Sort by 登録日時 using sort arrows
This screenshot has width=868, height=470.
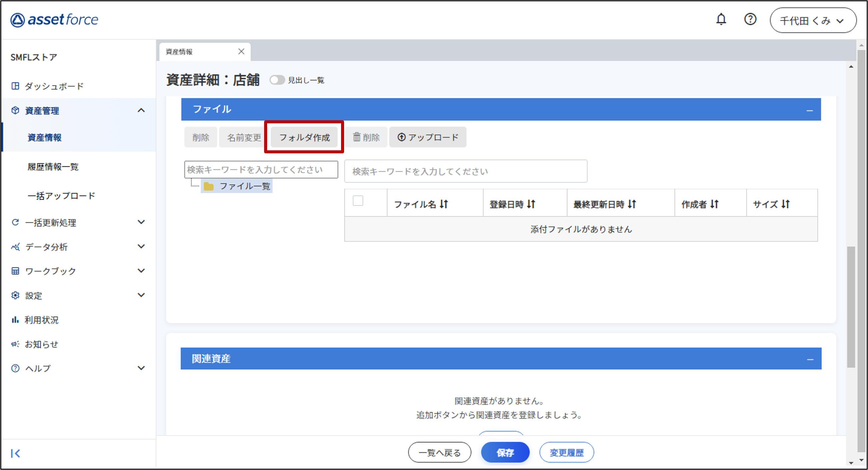point(531,204)
